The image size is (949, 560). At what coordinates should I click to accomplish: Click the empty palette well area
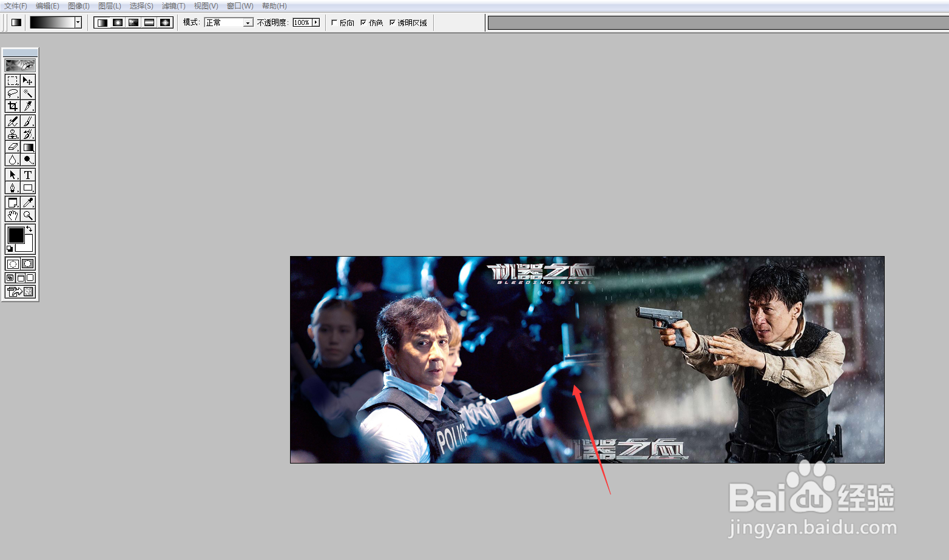pos(718,22)
